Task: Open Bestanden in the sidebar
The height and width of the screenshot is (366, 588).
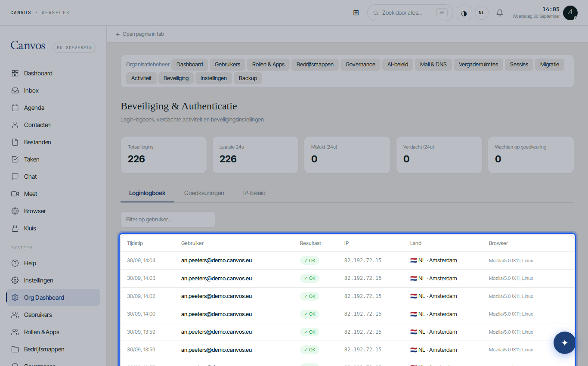Action: [x=53, y=142]
